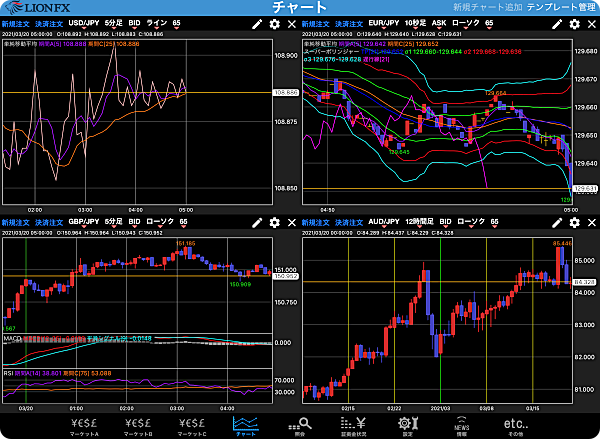Switch to マーケットB tab
Image resolution: width=600 pixels, height=439 pixels.
pyautogui.click(x=138, y=426)
